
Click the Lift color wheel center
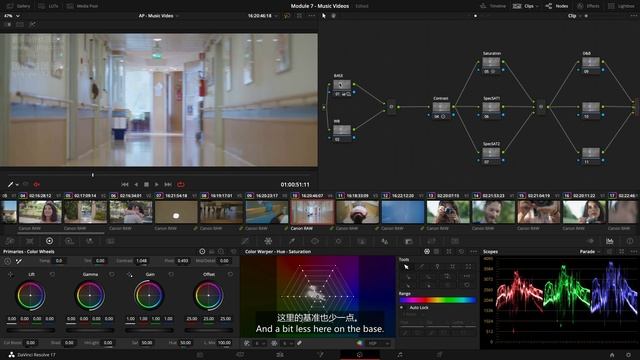coord(31,296)
